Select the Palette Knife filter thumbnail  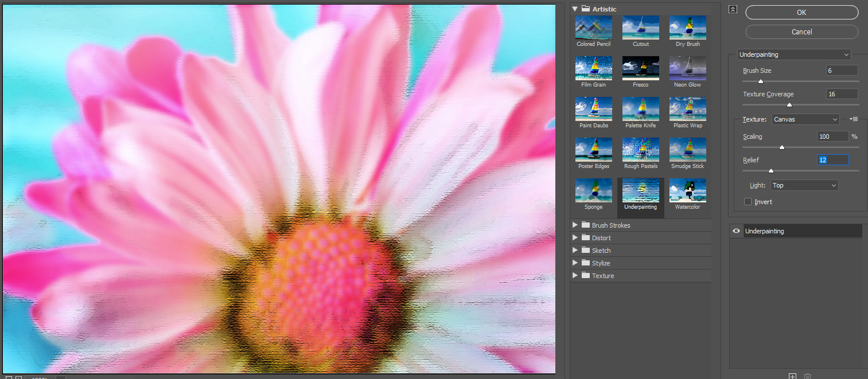pos(640,109)
